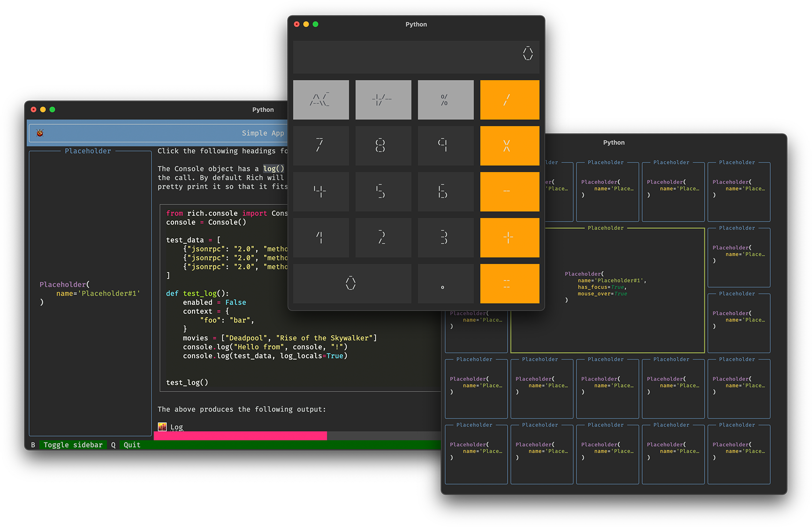Click name='Placeholder#1' in Simple App sidebar

pyautogui.click(x=98, y=294)
